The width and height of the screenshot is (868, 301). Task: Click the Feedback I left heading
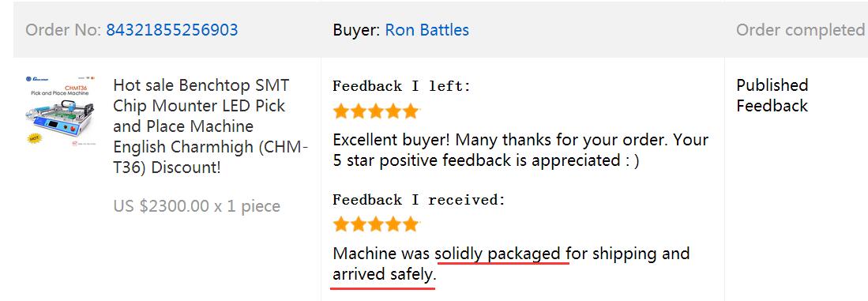click(402, 86)
